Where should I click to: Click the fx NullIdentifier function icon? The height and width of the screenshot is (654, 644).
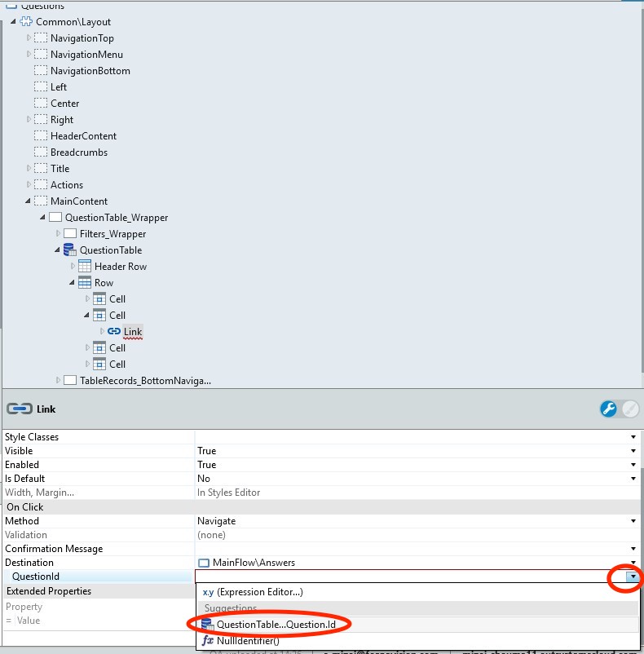click(208, 640)
